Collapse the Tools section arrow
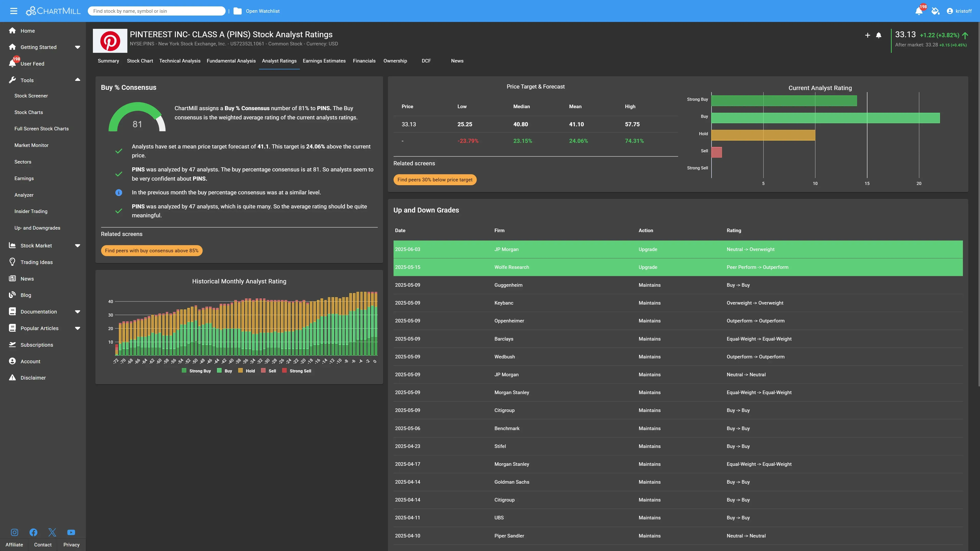This screenshot has height=551, width=980. [78, 80]
